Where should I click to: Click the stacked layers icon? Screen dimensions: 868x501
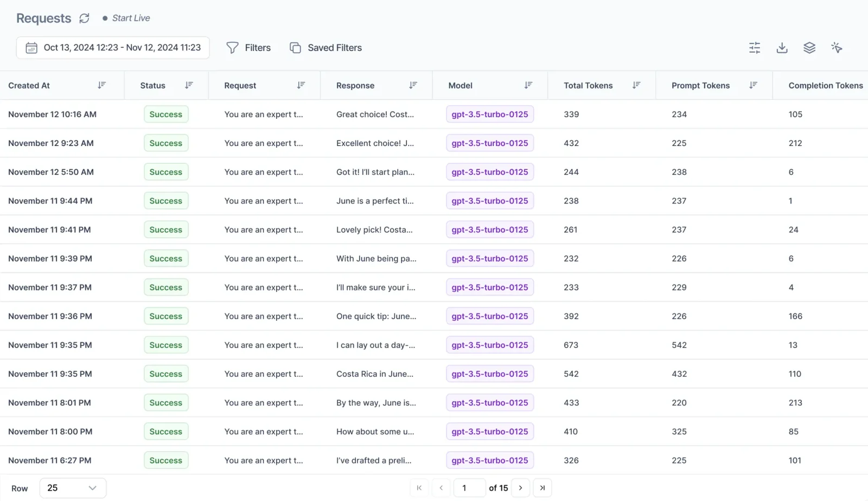[x=809, y=48]
